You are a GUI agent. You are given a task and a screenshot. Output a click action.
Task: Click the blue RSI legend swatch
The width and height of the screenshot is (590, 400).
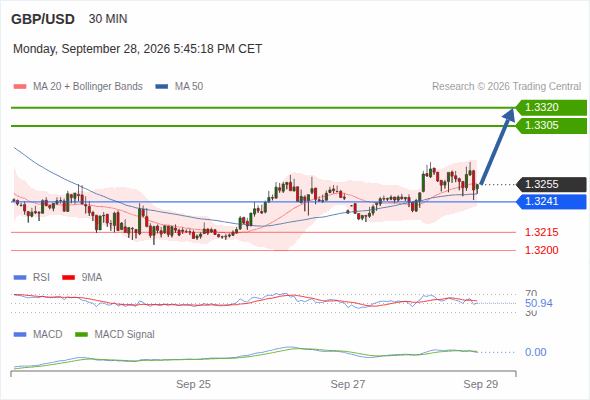pos(20,278)
